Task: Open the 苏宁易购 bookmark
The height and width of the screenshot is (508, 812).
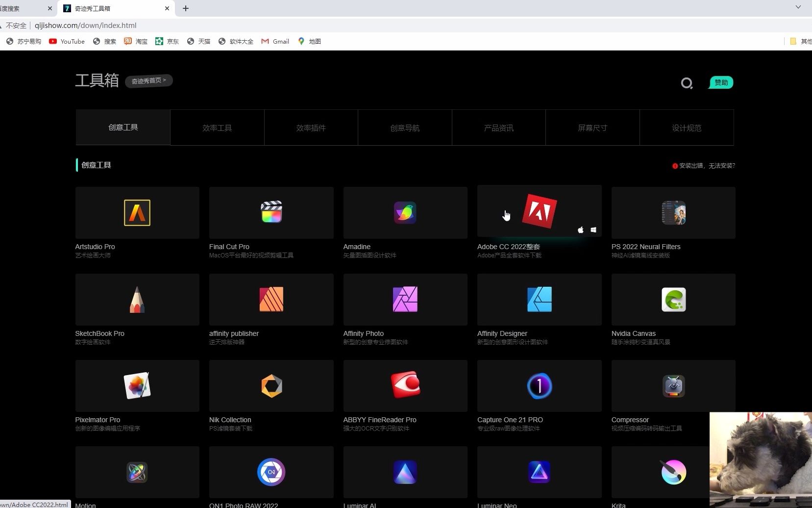Action: 24,42
